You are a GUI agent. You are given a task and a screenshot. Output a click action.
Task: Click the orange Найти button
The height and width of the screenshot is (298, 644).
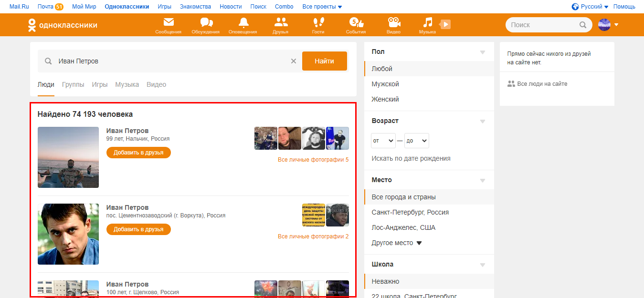(325, 61)
